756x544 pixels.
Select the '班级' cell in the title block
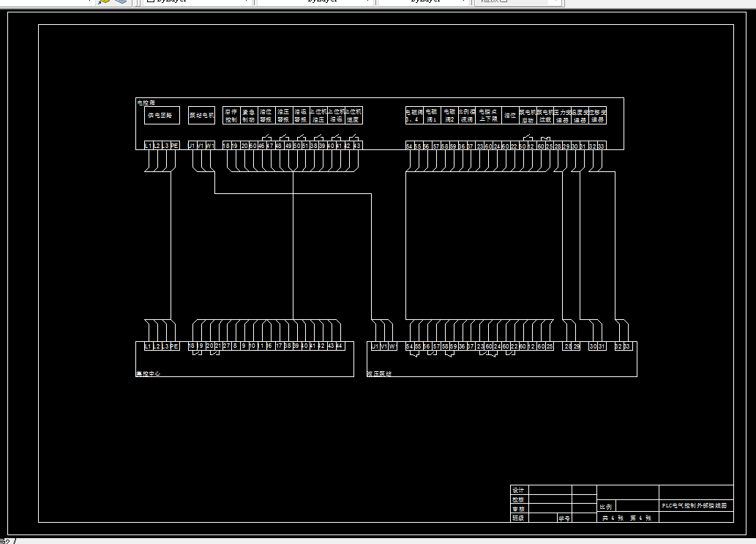518,518
